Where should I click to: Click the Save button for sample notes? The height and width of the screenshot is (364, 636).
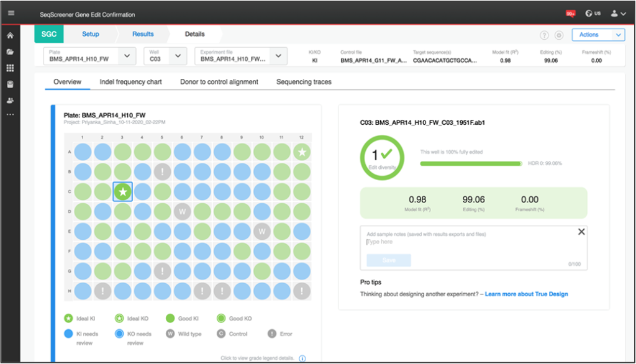(388, 260)
